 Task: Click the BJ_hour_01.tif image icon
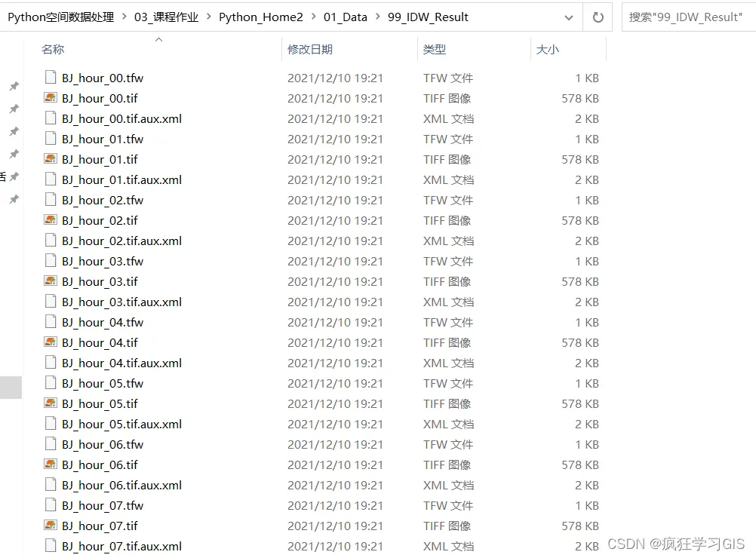pos(51,159)
